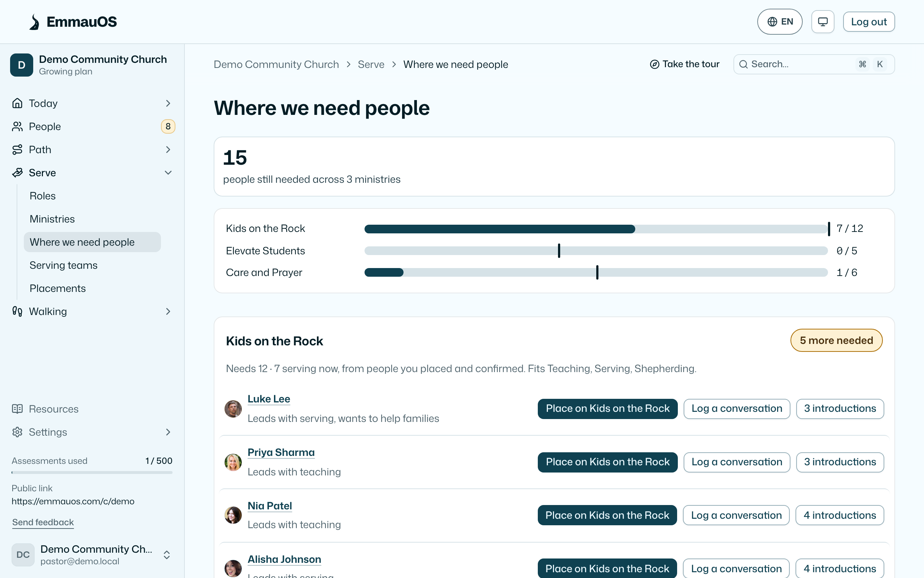Click the DC account avatar
The image size is (924, 578).
click(23, 555)
